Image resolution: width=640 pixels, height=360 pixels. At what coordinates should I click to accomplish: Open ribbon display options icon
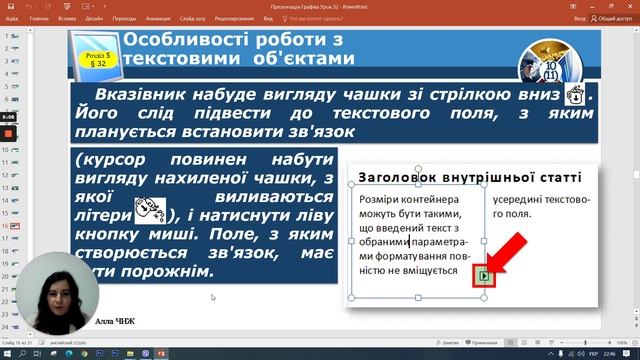click(573, 7)
